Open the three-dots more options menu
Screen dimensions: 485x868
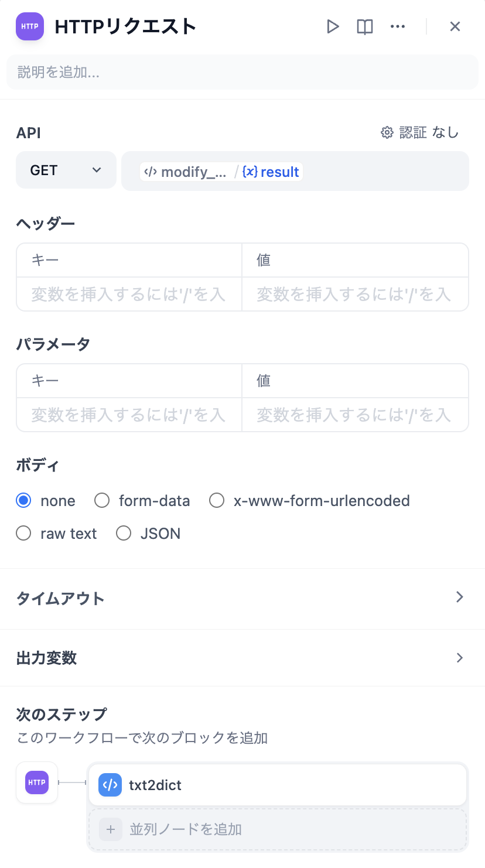click(x=398, y=26)
